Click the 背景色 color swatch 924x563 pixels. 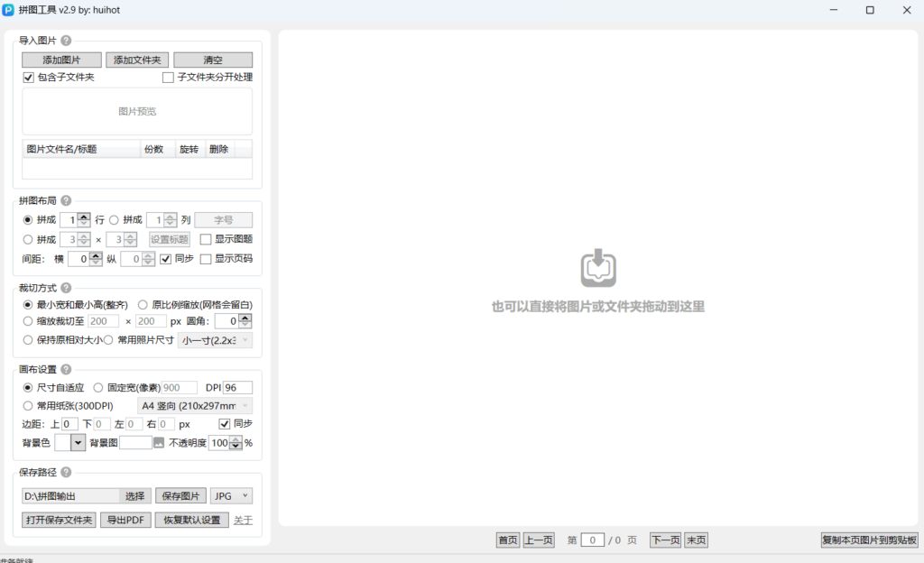coord(62,443)
